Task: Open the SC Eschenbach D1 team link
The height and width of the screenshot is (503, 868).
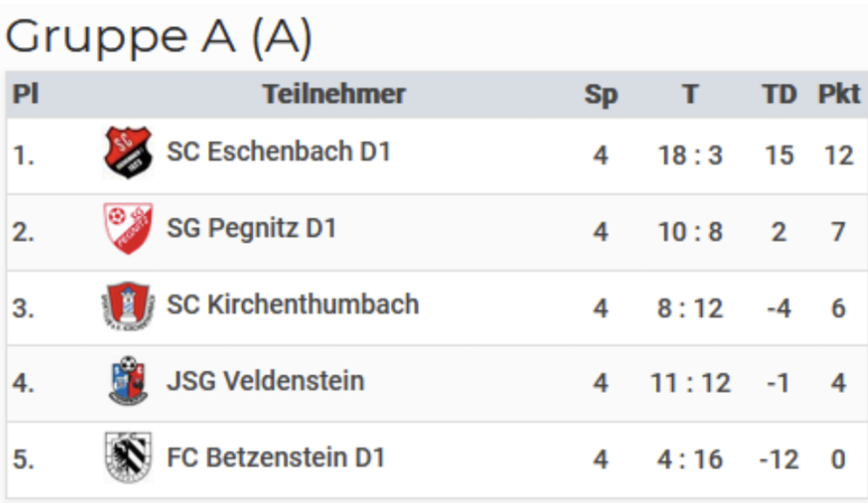Action: point(278,152)
